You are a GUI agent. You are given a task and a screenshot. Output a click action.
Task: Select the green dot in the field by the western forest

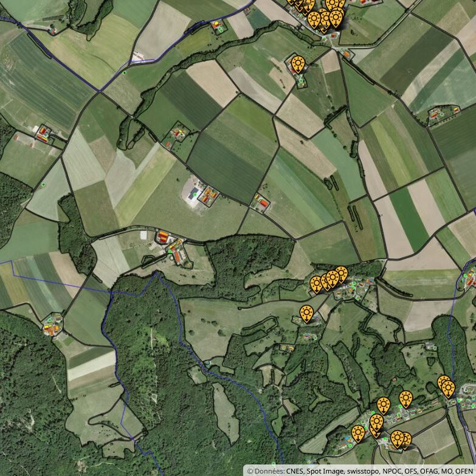43,184
